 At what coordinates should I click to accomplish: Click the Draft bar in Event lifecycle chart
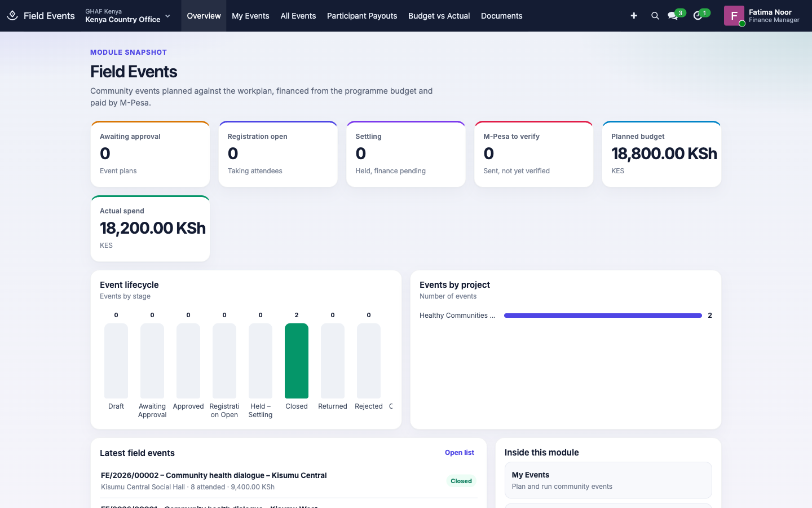(116, 361)
